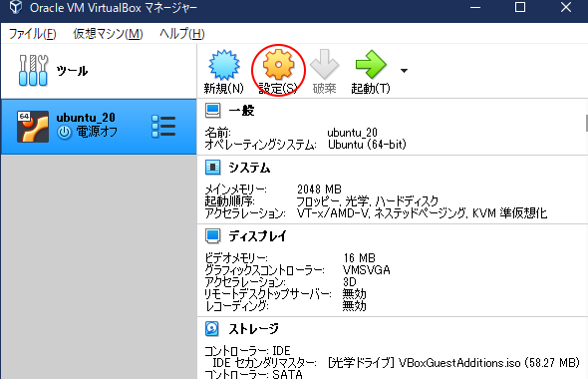
Task: Click the boot order フロッピー value
Action: click(318, 201)
